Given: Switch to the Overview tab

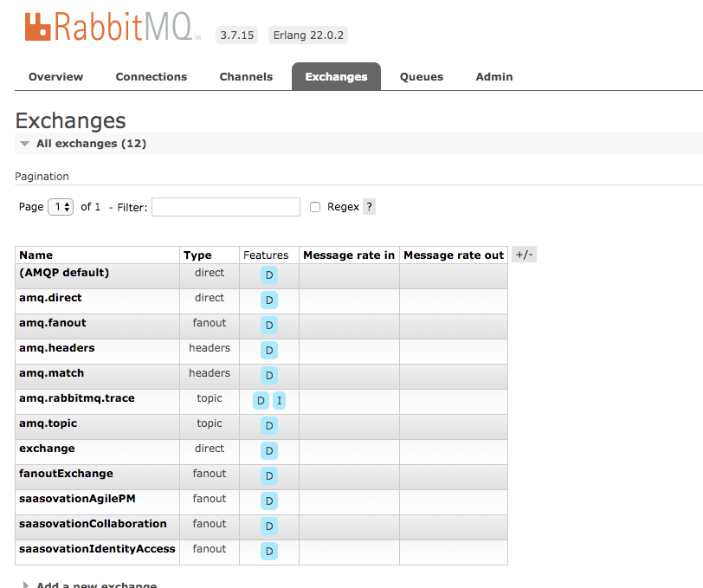Looking at the screenshot, I should 55,77.
